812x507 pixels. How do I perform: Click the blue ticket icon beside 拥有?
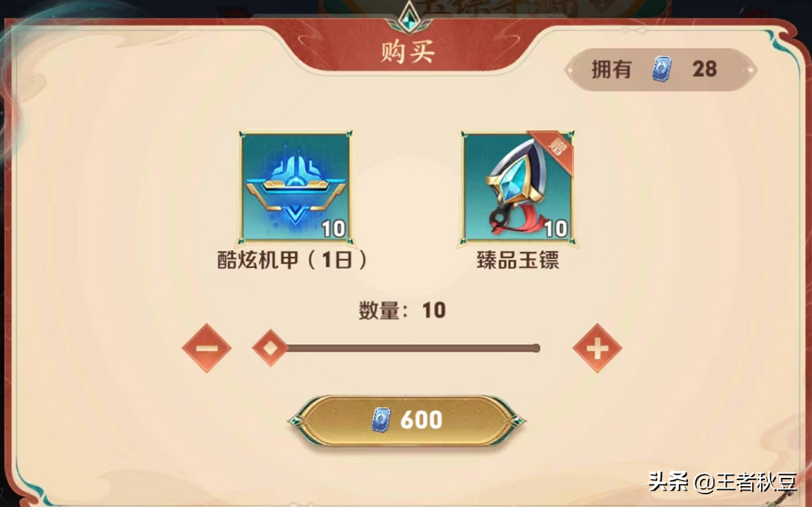pyautogui.click(x=662, y=69)
